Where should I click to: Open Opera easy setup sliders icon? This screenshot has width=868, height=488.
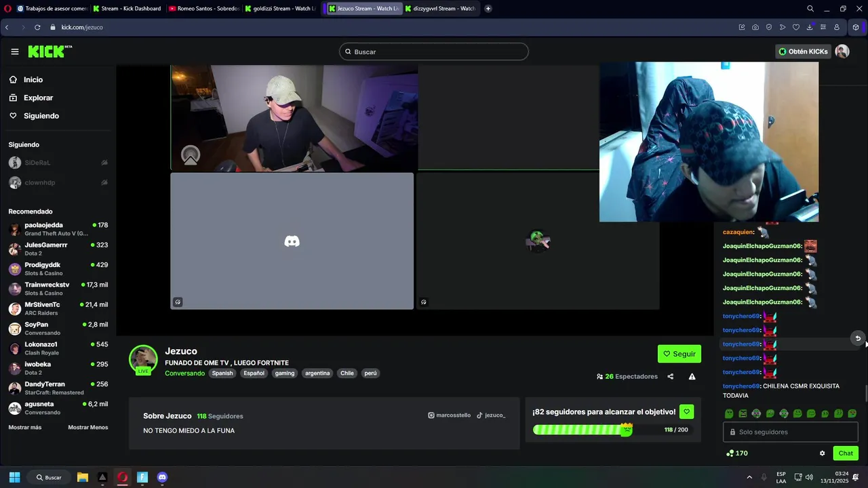point(823,27)
